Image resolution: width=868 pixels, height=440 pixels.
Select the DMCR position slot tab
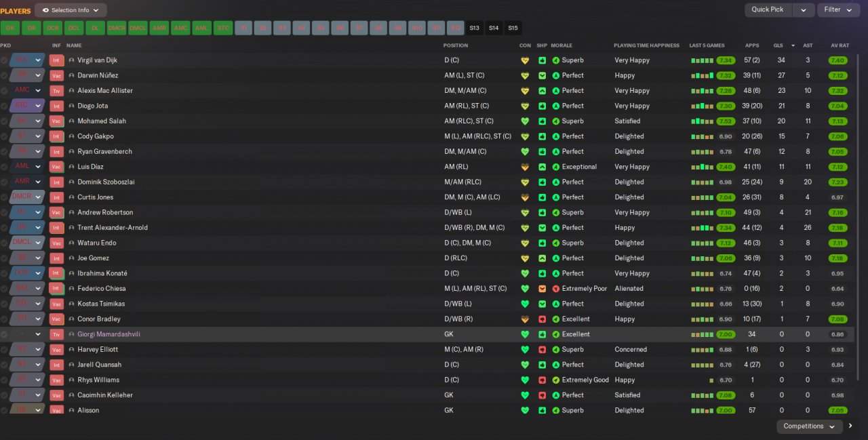pos(117,28)
